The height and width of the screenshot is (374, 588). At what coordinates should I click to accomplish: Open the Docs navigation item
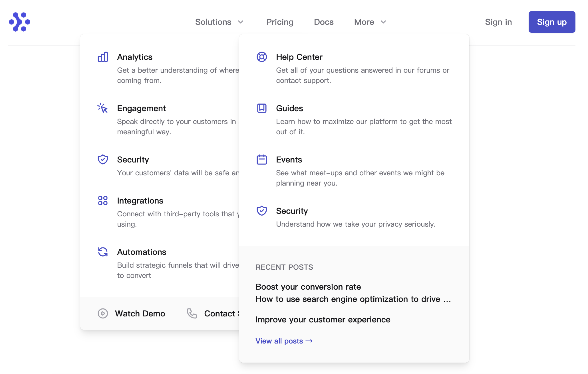(x=324, y=22)
